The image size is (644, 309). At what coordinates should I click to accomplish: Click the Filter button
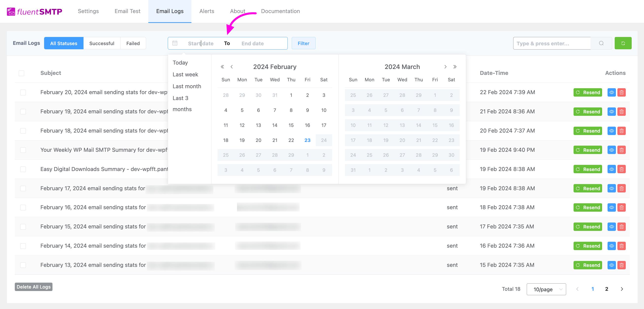pyautogui.click(x=304, y=43)
